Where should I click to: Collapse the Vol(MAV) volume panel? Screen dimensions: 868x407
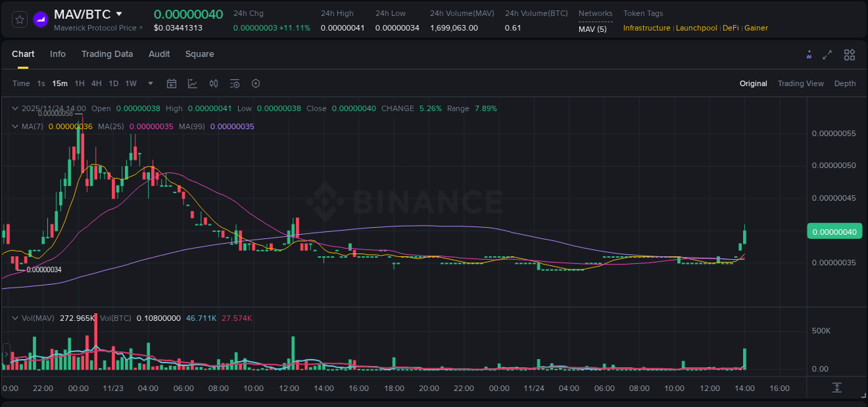[14, 317]
